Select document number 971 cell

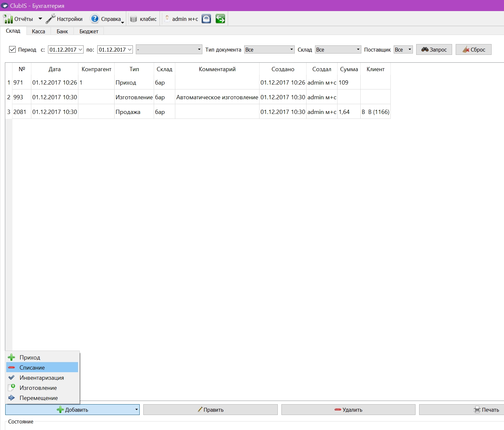pos(22,83)
